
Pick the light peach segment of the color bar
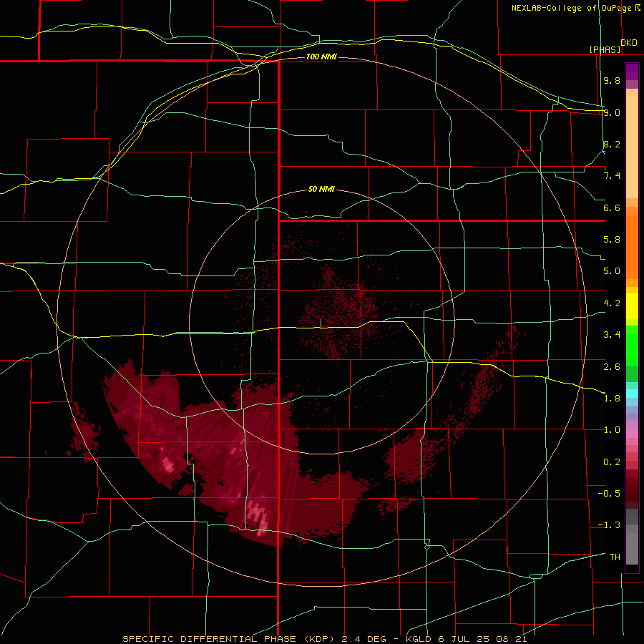632,147
